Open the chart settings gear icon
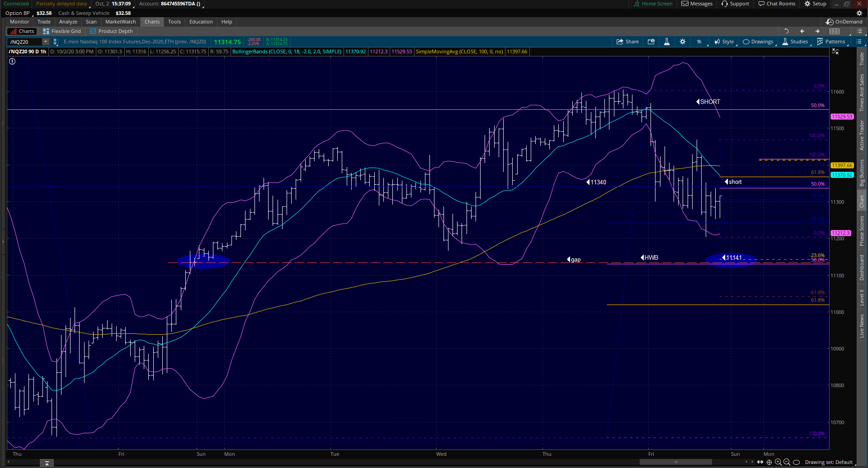This screenshot has height=468, width=868. coord(682,42)
